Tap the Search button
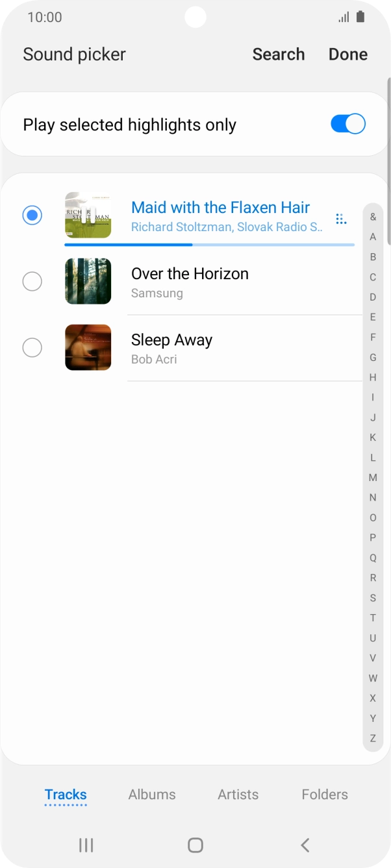Image resolution: width=391 pixels, height=868 pixels. tap(278, 55)
